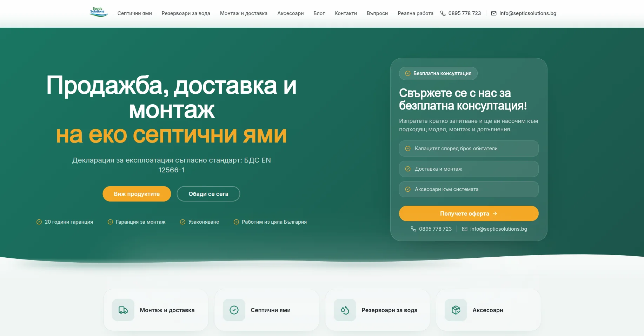Open the Резервоари за вода card
The height and width of the screenshot is (336, 644).
[x=378, y=310]
